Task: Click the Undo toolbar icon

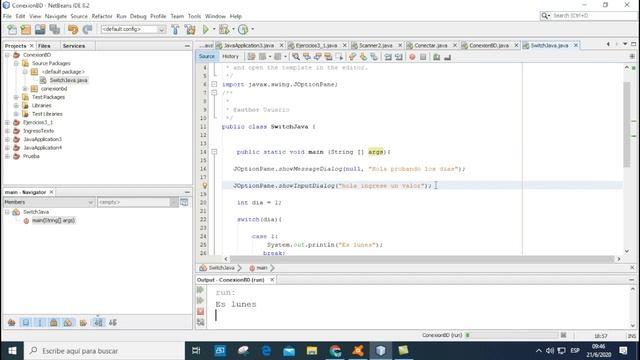Action: [73, 29]
